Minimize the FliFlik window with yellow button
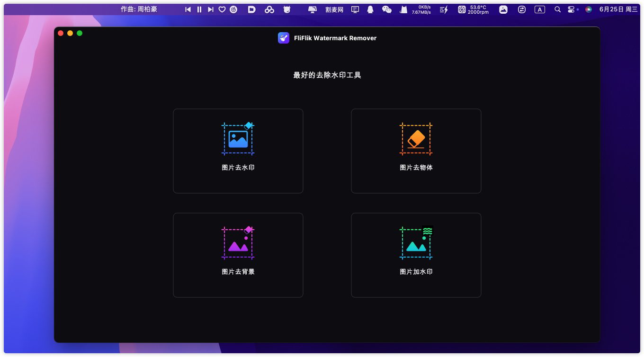 tap(70, 33)
